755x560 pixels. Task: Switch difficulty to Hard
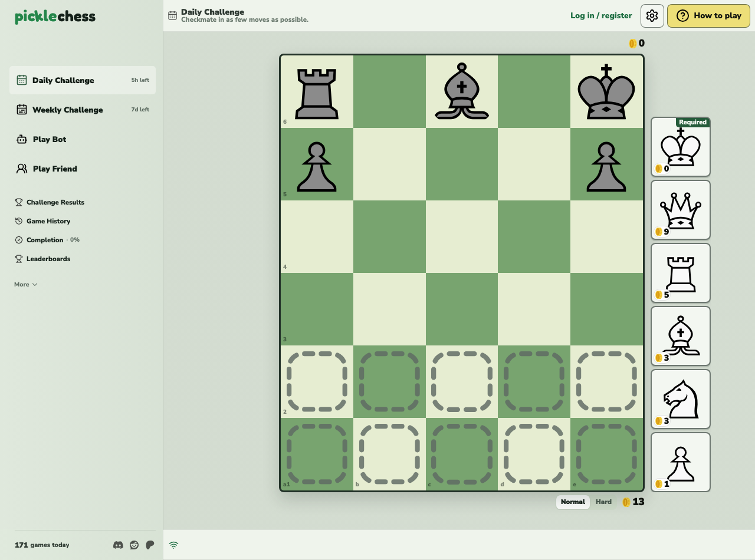pyautogui.click(x=603, y=502)
